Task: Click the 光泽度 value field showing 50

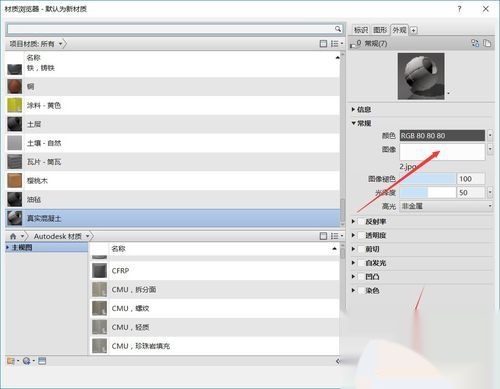Action: point(471,192)
